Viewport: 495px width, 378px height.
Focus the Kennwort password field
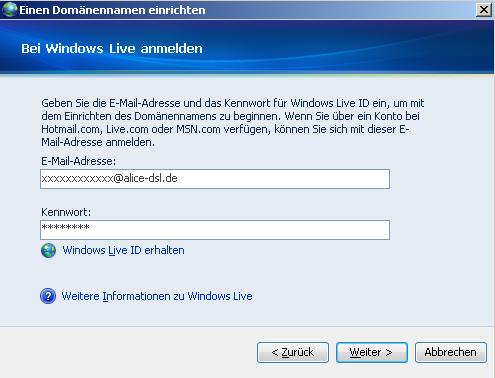click(215, 230)
